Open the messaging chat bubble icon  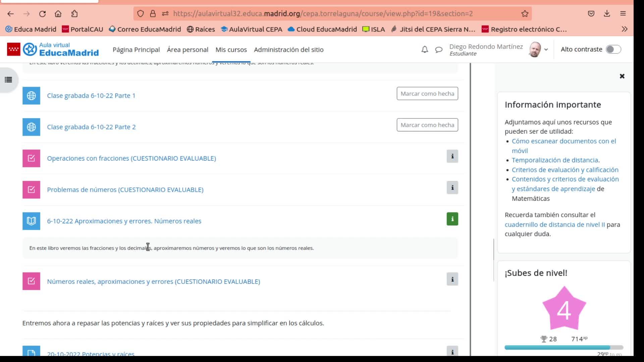point(438,50)
